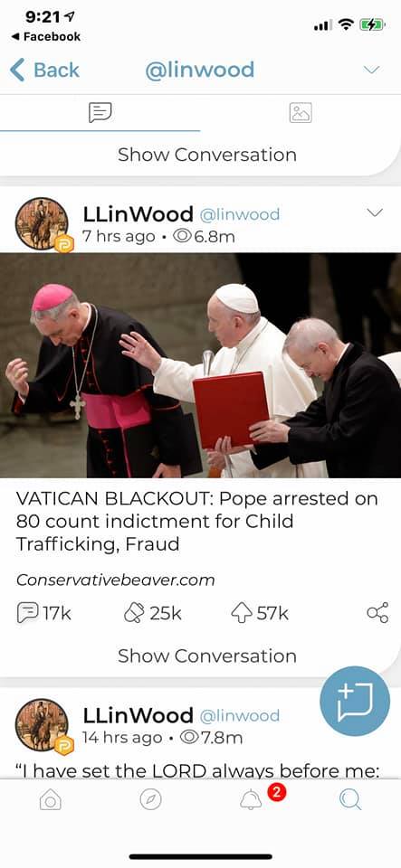Tap LLinWood avatar on 14 hrs ago post

43,725
